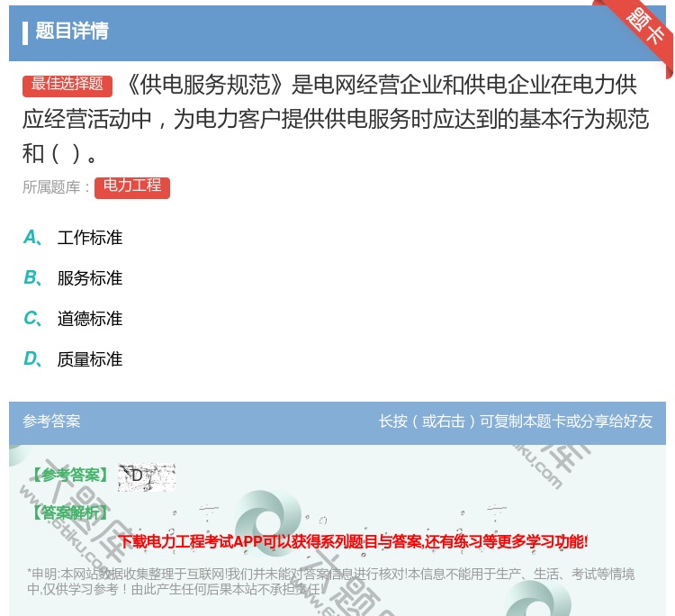Click the 所属题库 label
Image resolution: width=675 pixels, height=616 pixels.
tap(56, 187)
